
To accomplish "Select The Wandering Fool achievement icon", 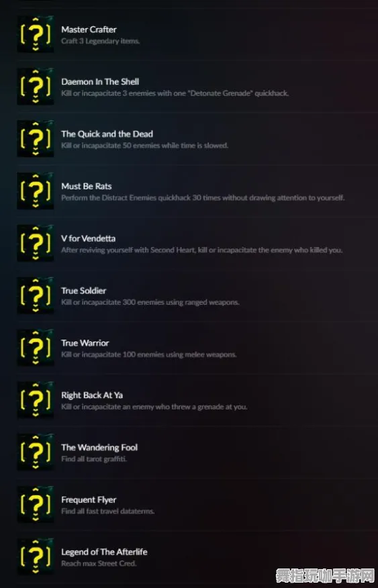I will coord(36,452).
